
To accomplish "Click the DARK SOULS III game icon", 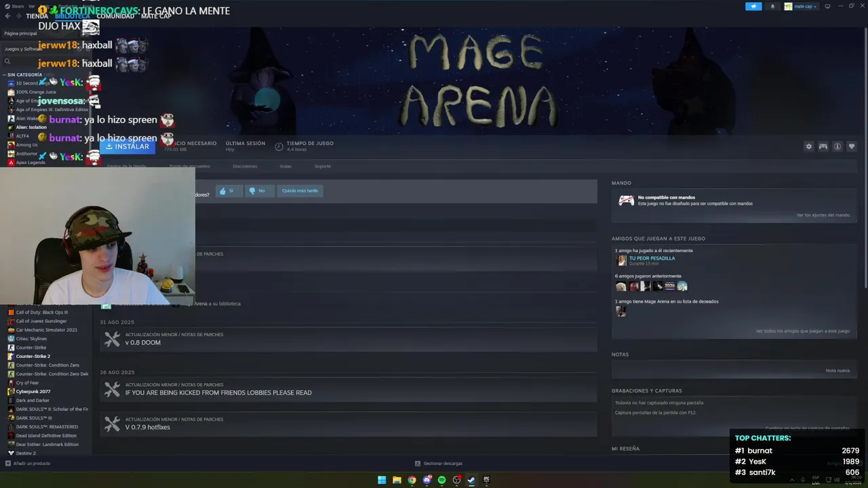I will point(11,418).
